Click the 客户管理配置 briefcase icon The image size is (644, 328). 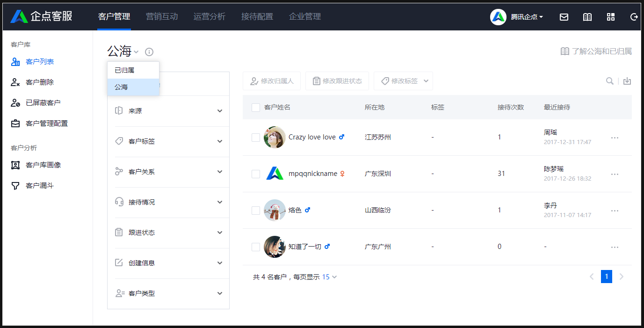pyautogui.click(x=15, y=124)
